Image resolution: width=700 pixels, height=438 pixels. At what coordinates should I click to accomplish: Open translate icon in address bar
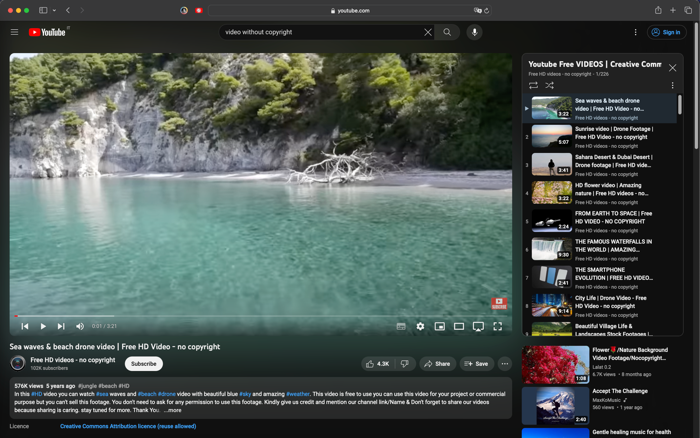[477, 10]
